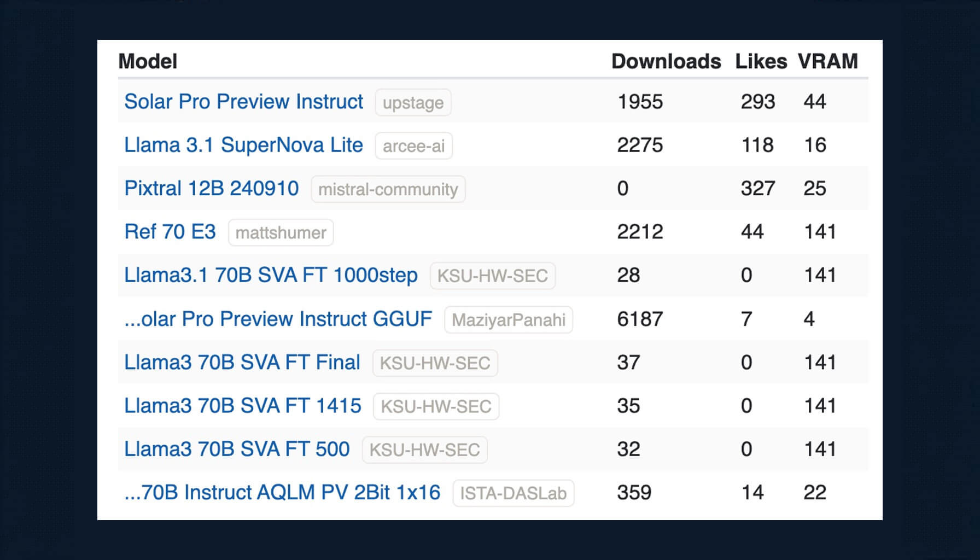This screenshot has height=560, width=980.
Task: Open Llama3 70B SVA FT 500 model
Action: 237,449
